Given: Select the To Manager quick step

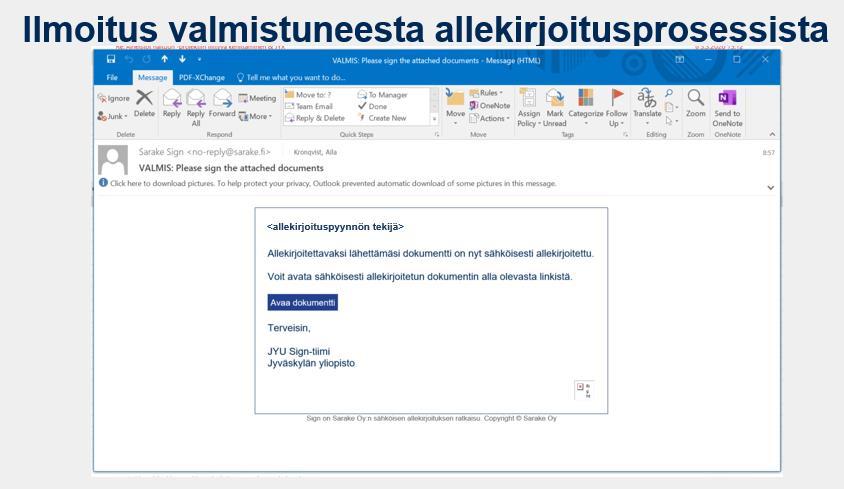Looking at the screenshot, I should coord(383,95).
